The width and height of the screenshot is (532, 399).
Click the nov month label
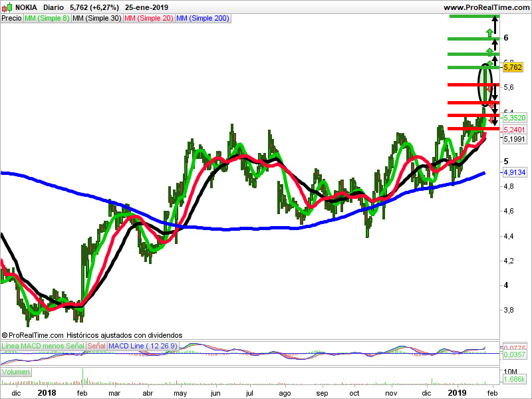[391, 393]
